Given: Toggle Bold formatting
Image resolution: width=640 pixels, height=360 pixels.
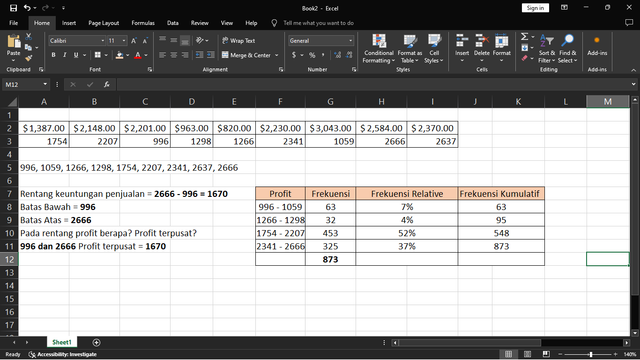Looking at the screenshot, I should [x=53, y=55].
